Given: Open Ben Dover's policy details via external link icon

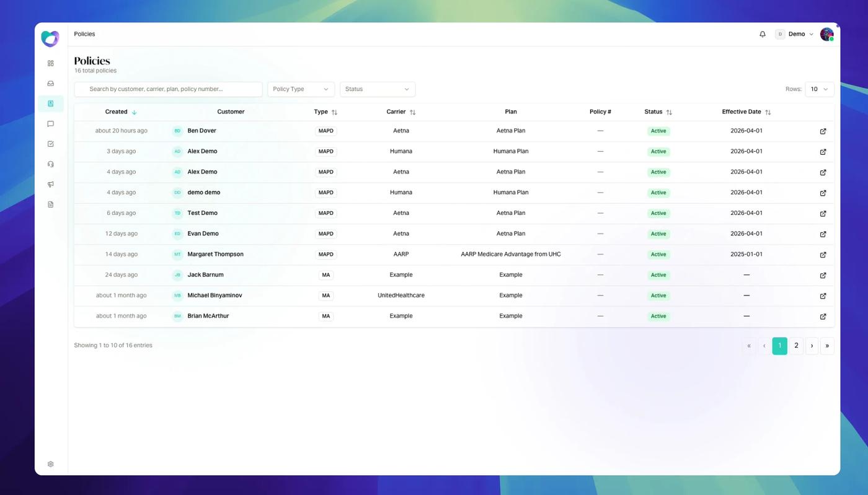Looking at the screenshot, I should tap(823, 131).
